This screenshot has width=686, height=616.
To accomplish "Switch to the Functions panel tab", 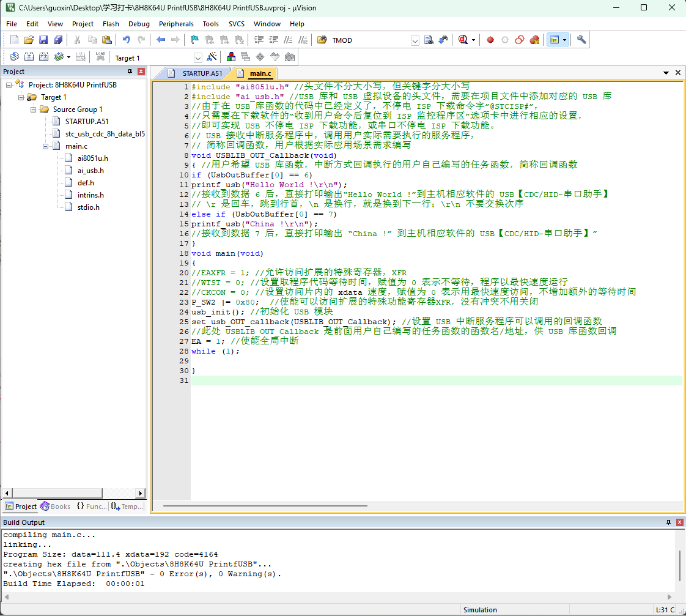I will (x=92, y=506).
